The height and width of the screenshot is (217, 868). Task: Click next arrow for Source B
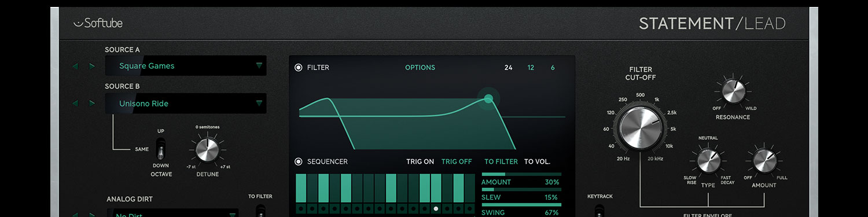[x=91, y=104]
